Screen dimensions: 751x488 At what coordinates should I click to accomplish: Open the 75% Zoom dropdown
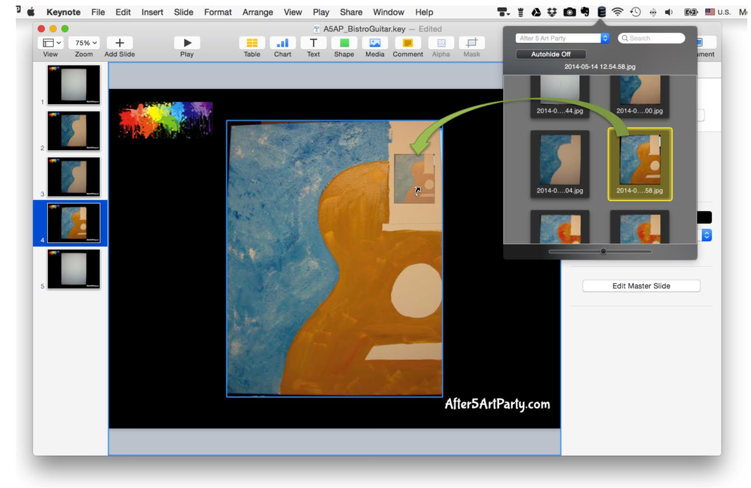84,43
